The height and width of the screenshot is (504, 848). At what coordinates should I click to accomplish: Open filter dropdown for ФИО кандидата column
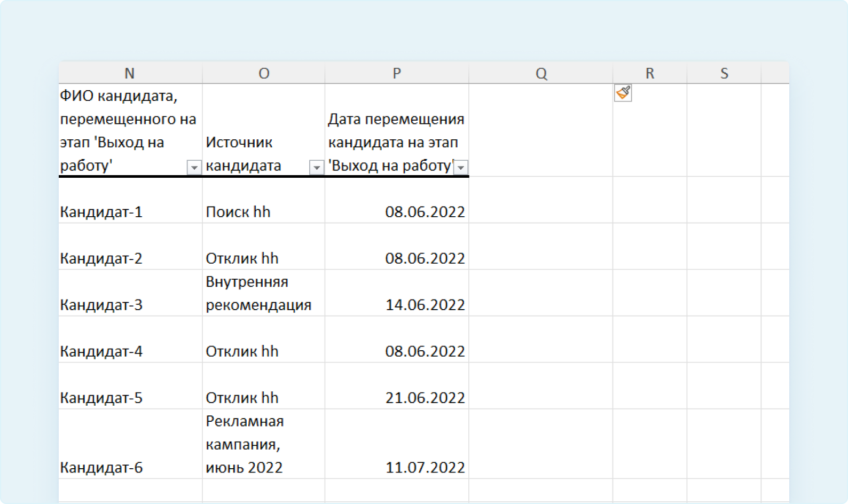(194, 167)
